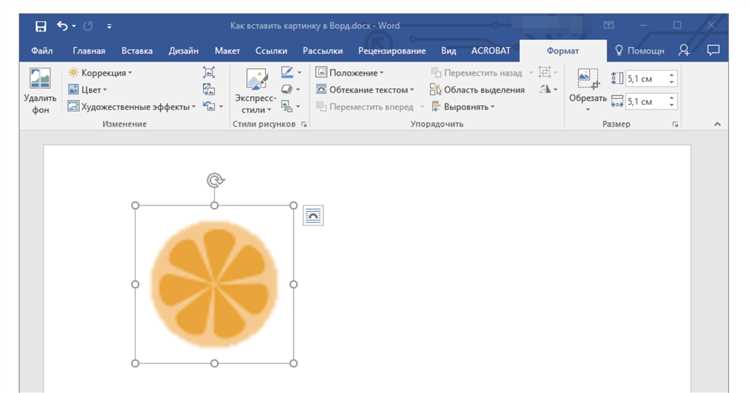Click the layout options icon beside the image
The image size is (750, 393).
click(x=313, y=216)
